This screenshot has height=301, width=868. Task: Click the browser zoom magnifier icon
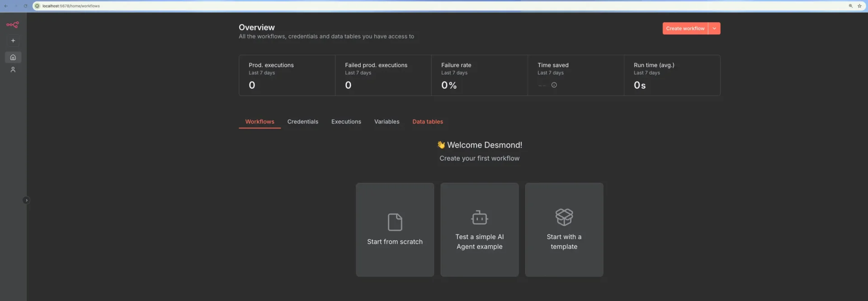(850, 6)
